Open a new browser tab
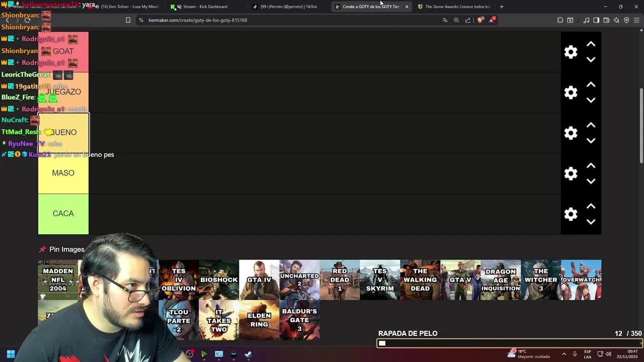 tap(502, 7)
